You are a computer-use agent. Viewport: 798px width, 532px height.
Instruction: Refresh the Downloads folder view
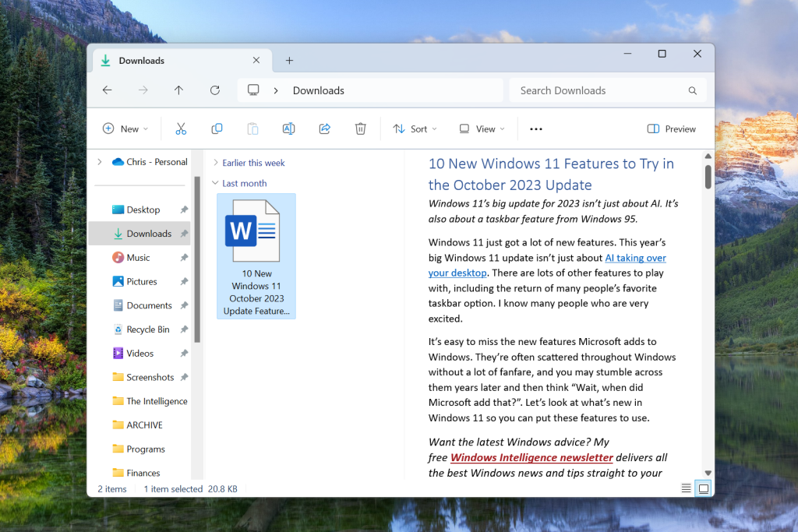pos(215,90)
